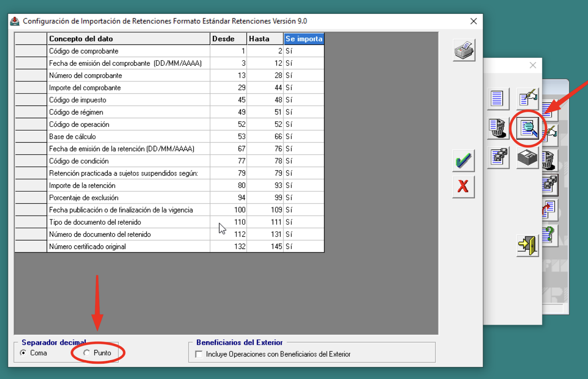Screen dimensions: 588x379
Task: Click Importe de la retención concept cell
Action: [x=129, y=185]
